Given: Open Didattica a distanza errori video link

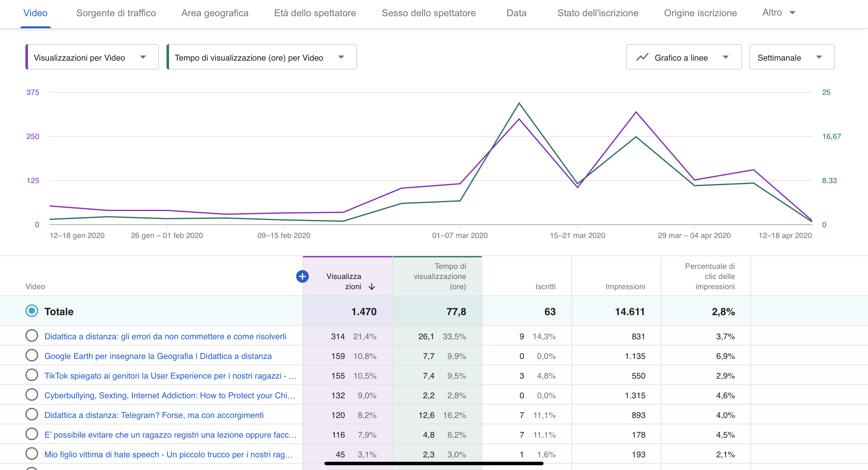Looking at the screenshot, I should (x=165, y=336).
